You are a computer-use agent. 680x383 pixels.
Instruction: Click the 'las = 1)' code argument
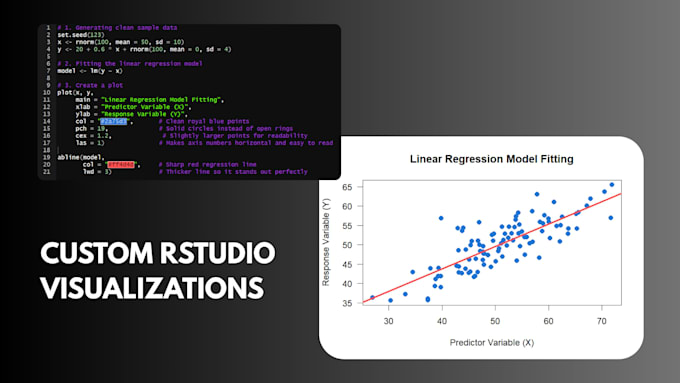(90, 143)
